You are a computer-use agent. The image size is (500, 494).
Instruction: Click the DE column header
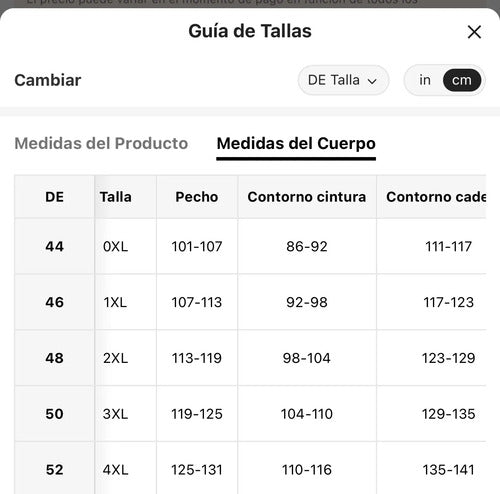(54, 197)
